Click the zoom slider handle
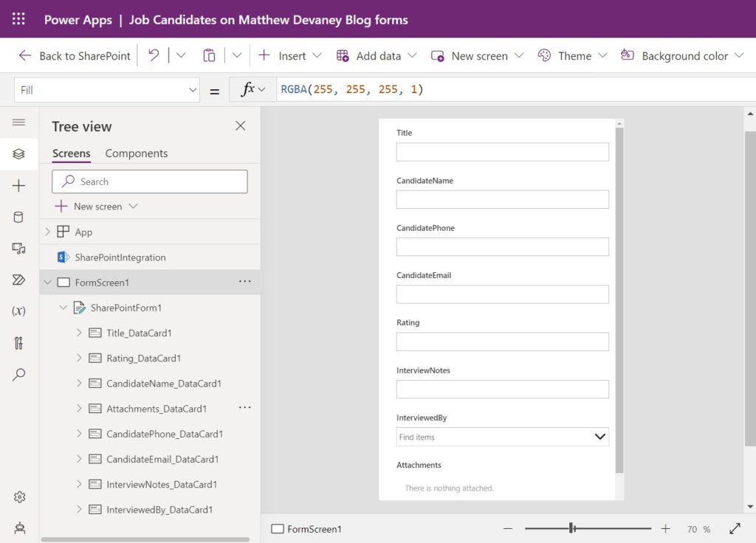Image resolution: width=756 pixels, height=543 pixels. [x=571, y=528]
